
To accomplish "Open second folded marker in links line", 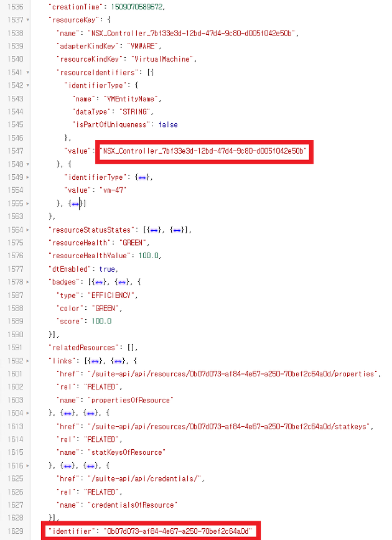I will [118, 361].
